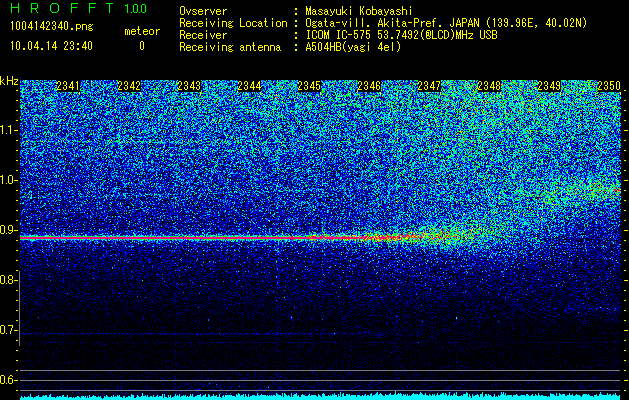Click the HROFFT 1.0.0 title text
This screenshot has height=400, width=629.
(78, 8)
